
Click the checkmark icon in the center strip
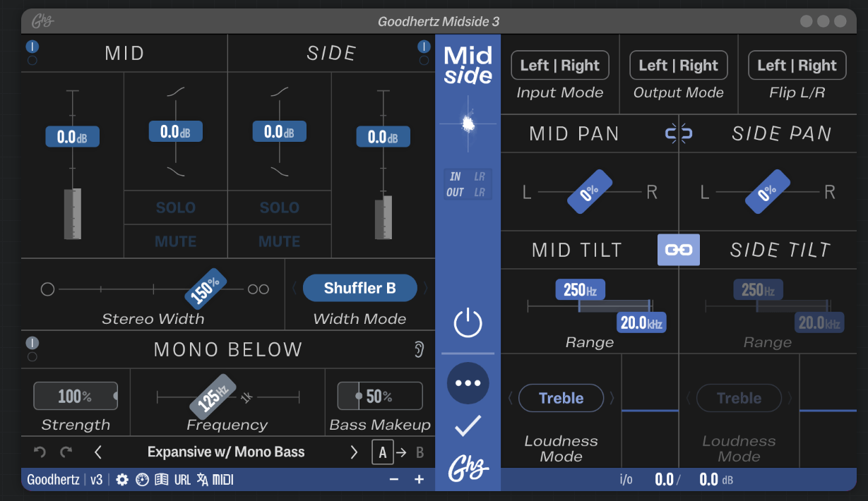tap(468, 425)
